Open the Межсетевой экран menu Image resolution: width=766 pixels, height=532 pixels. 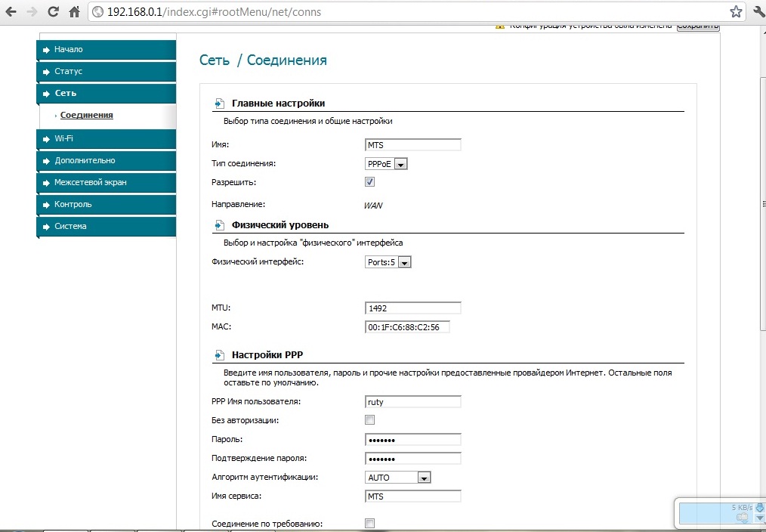click(106, 182)
